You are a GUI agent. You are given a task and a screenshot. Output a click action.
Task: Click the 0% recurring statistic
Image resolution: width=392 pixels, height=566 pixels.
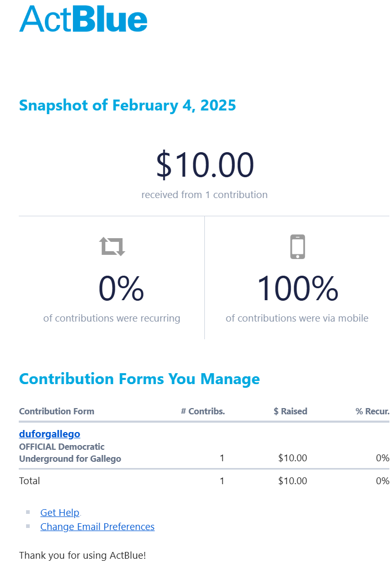(121, 289)
